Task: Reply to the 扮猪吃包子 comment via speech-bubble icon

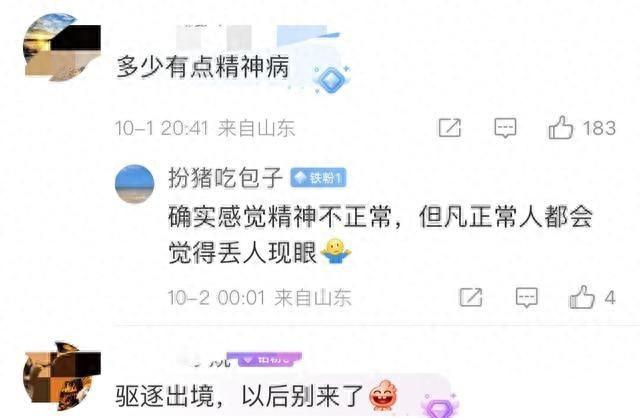Action: [x=527, y=297]
